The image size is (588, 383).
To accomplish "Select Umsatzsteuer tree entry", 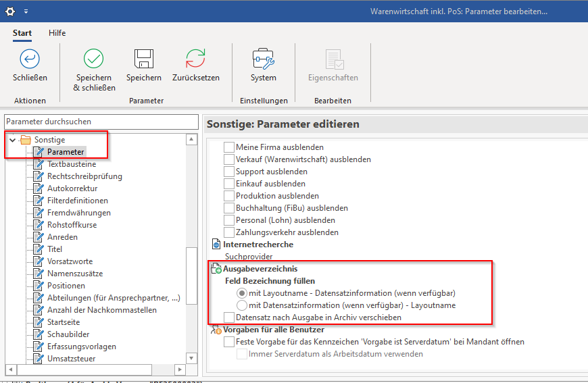I will pos(71,359).
